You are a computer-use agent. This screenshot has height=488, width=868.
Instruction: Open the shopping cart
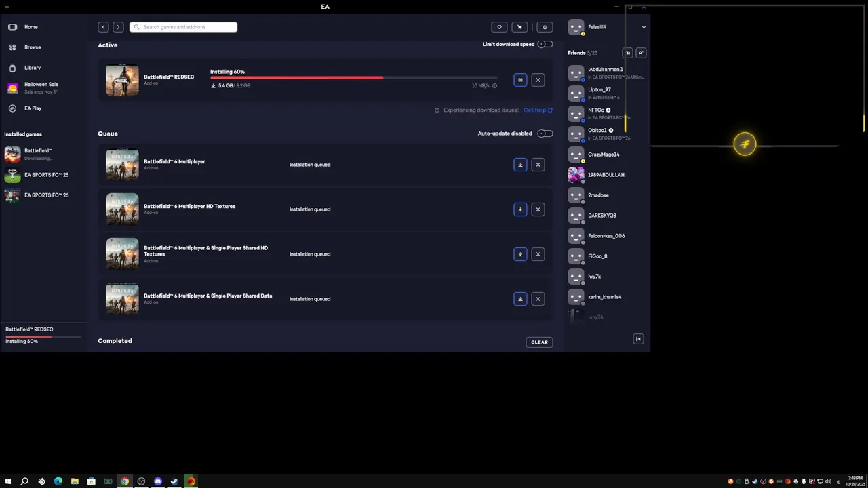point(519,27)
